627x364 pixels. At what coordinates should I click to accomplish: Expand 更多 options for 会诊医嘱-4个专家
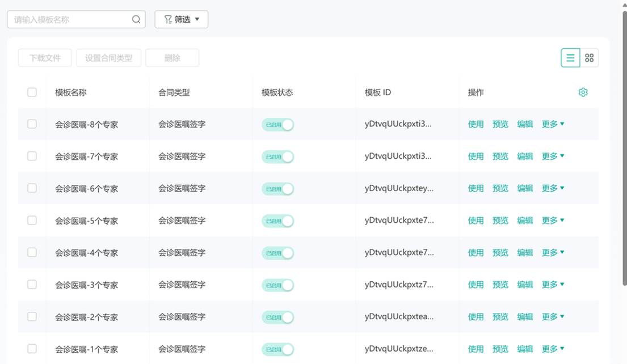point(553,252)
